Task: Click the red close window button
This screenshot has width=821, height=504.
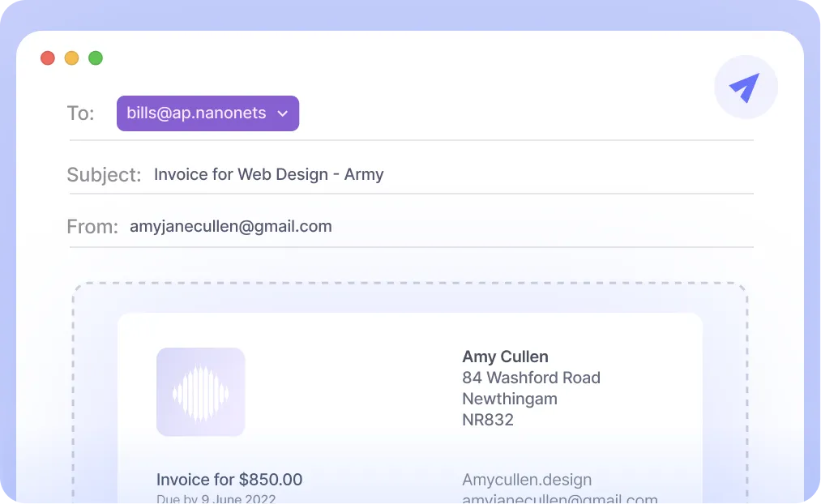Action: point(48,58)
